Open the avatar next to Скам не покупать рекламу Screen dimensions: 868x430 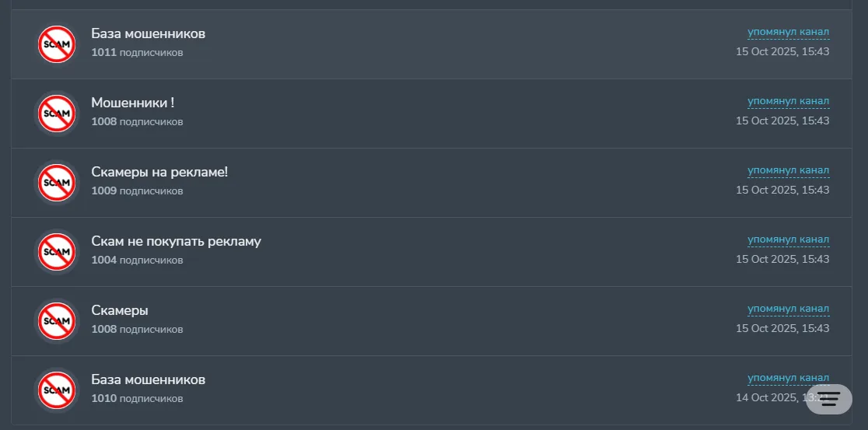pyautogui.click(x=57, y=252)
